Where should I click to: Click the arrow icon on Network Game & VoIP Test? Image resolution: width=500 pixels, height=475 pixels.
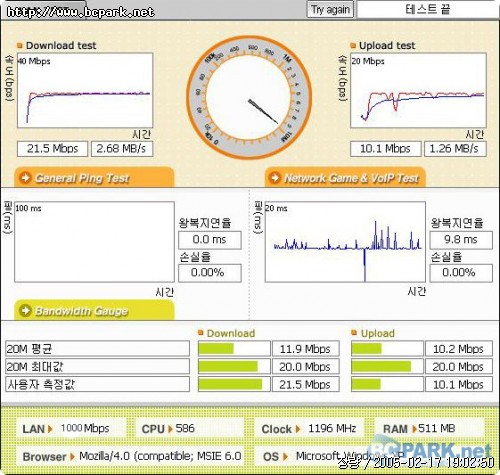point(274,178)
